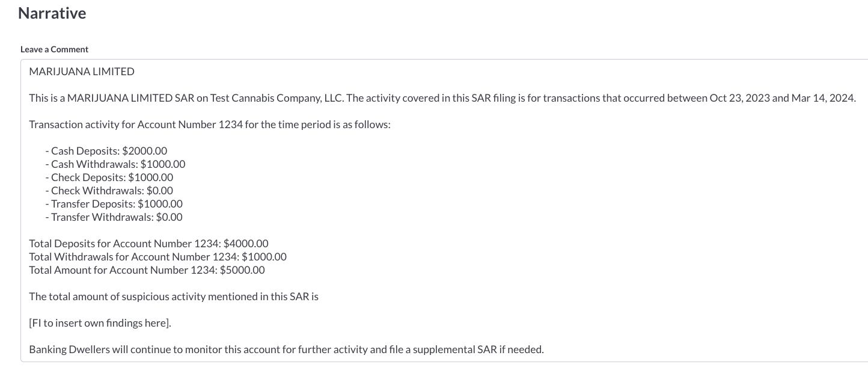Click the Total Amount $5000.00 line
This screenshot has height=382, width=868.
147,270
